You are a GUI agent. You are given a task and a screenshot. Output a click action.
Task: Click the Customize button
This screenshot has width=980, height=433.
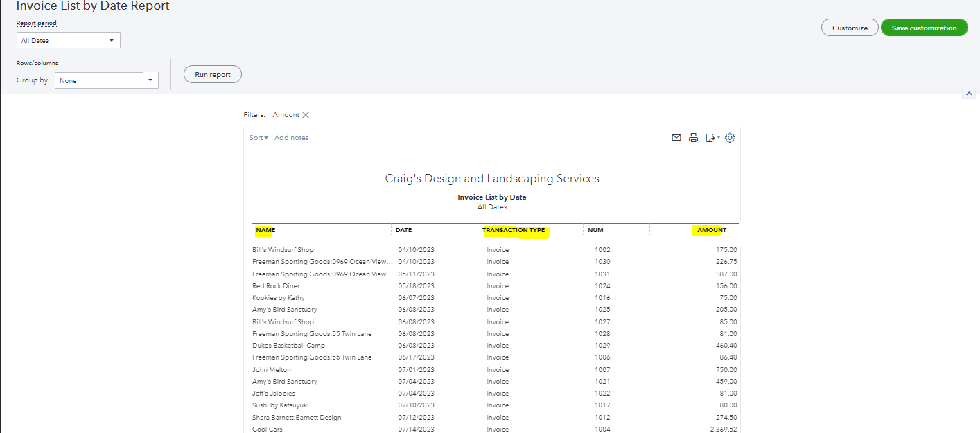850,28
